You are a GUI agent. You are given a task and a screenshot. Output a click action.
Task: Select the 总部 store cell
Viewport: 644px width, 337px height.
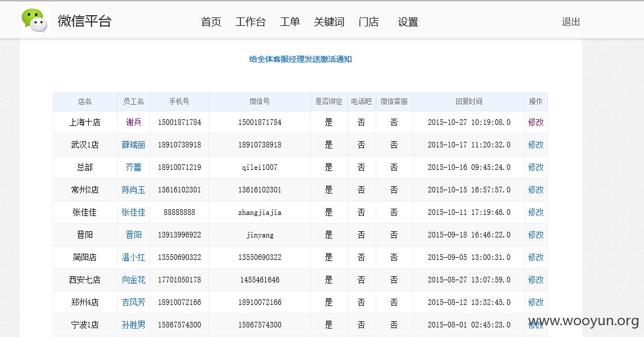pos(84,167)
